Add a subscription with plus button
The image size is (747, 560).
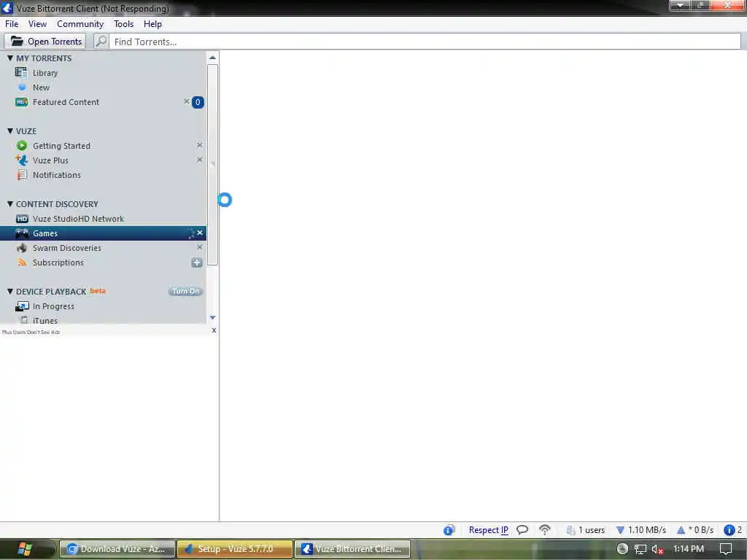197,262
